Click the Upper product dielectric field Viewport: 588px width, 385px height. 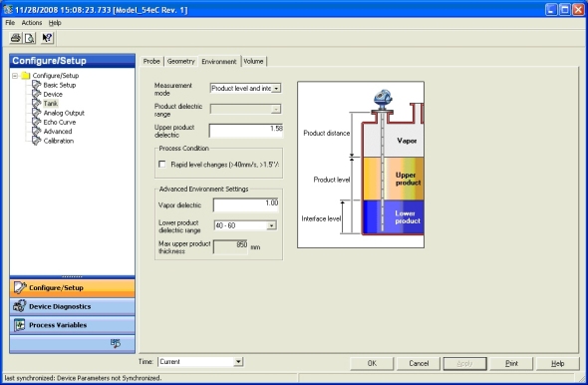tap(246, 131)
